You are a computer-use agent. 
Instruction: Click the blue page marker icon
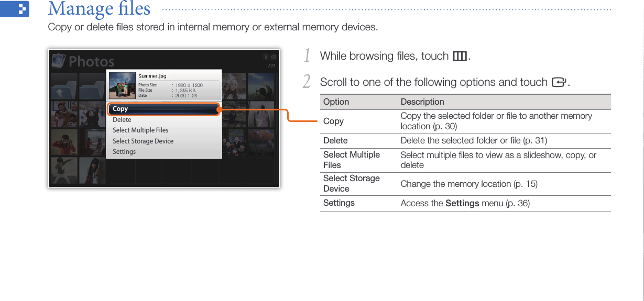pos(15,9)
